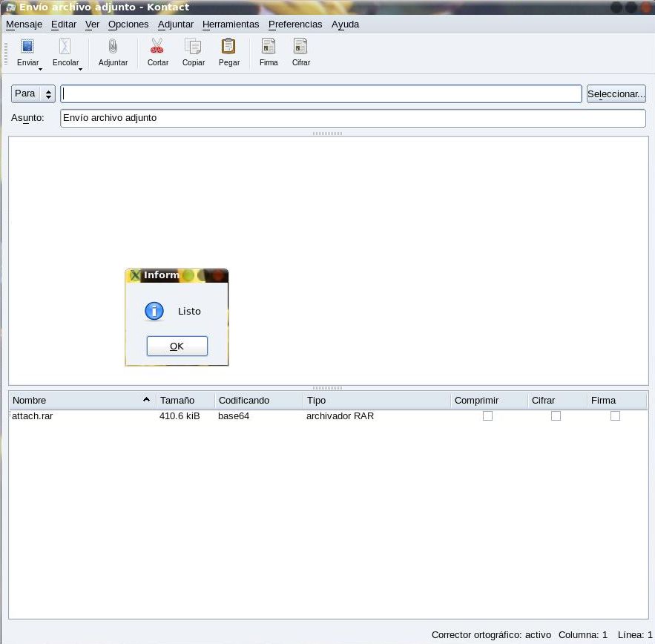Open the Preferencias menu
The width and height of the screenshot is (655, 644).
(x=295, y=24)
